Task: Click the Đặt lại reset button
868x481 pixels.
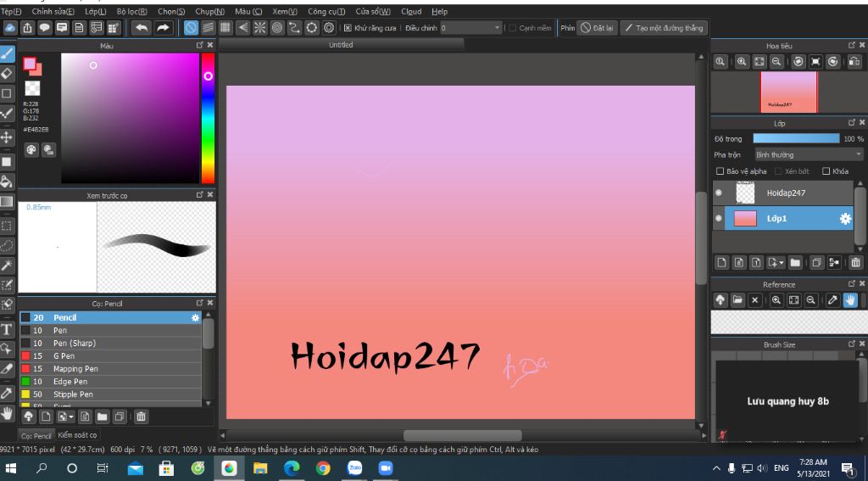Action: [x=598, y=28]
